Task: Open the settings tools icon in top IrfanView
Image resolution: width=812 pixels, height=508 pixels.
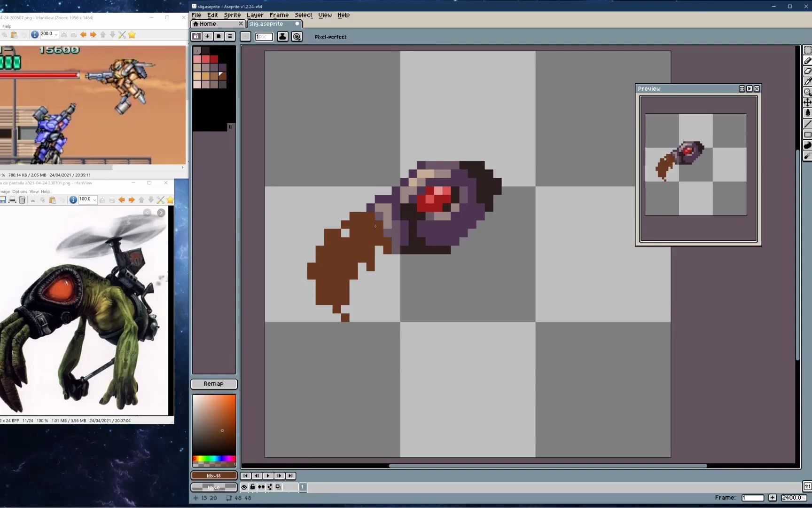Action: point(122,34)
